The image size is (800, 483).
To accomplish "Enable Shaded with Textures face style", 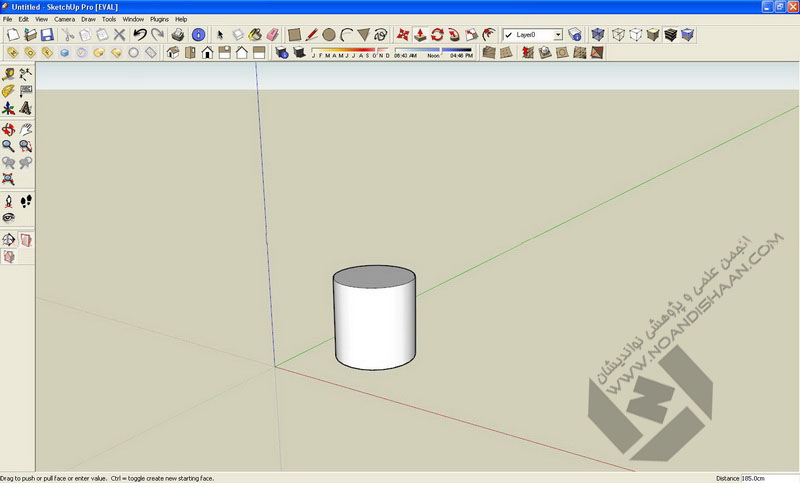I will [670, 35].
